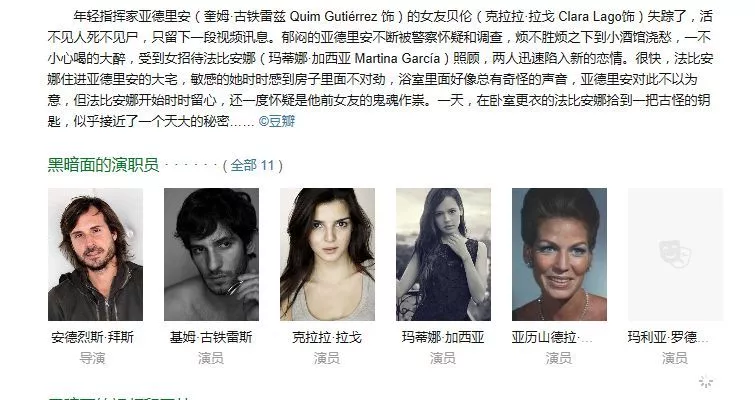Open the 克拉拉·拉戈 name link
Viewport: 755px width, 400px height.
[327, 337]
